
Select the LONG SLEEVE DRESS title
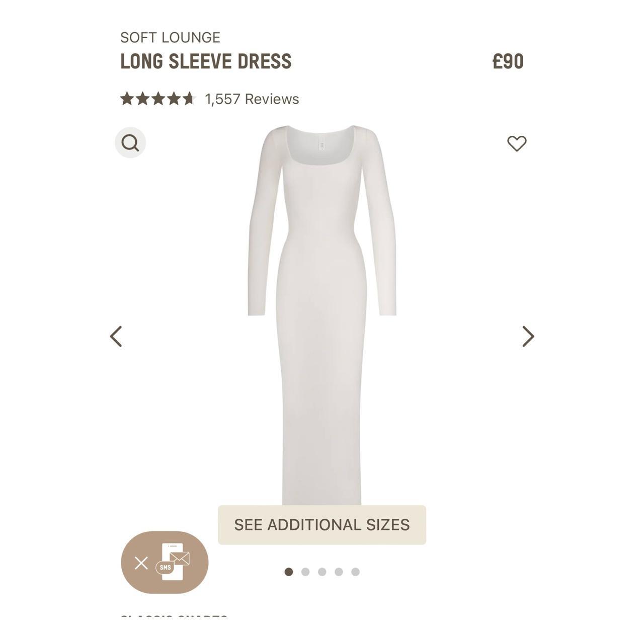pos(206,61)
